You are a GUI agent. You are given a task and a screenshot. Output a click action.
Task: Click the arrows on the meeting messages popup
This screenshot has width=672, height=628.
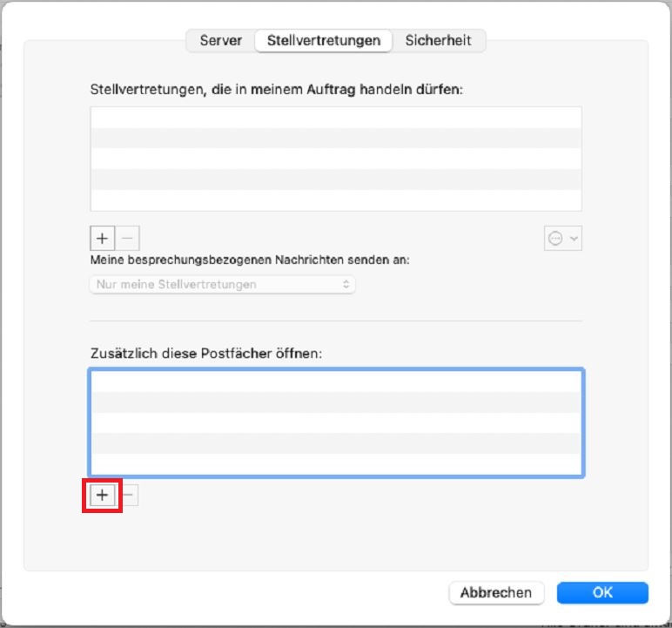[346, 285]
